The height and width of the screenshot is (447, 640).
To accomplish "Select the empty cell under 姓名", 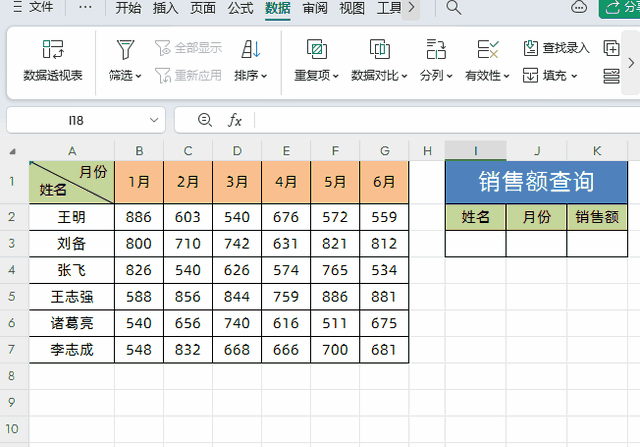I will click(476, 244).
